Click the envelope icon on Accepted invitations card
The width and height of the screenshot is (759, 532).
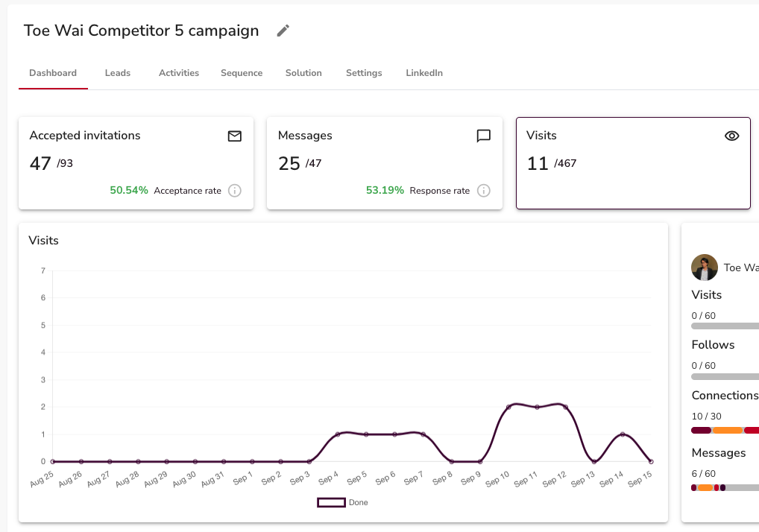[x=235, y=136]
